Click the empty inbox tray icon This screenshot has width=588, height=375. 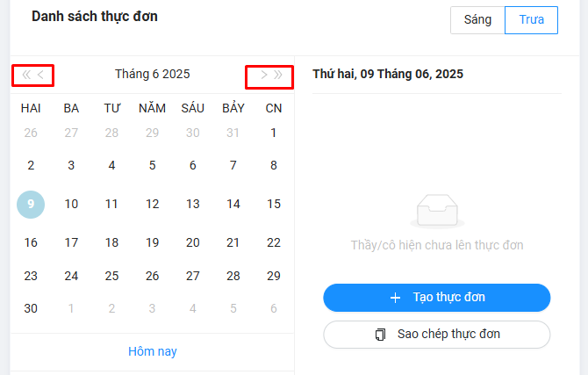tap(436, 210)
